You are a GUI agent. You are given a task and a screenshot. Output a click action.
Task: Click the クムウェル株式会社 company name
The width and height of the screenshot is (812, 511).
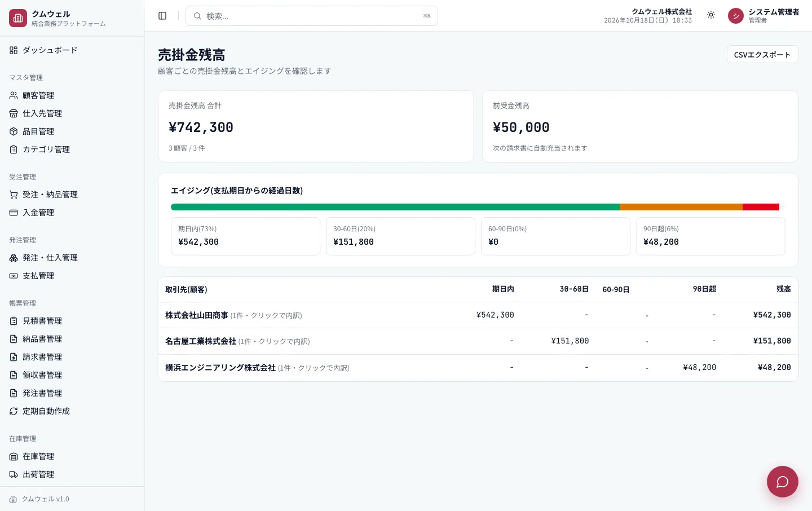[662, 11]
